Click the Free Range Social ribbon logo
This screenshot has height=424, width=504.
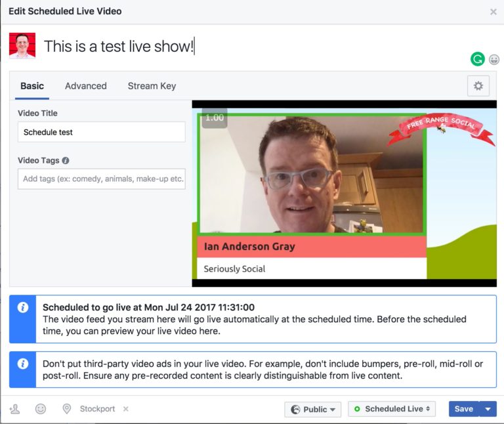441,129
